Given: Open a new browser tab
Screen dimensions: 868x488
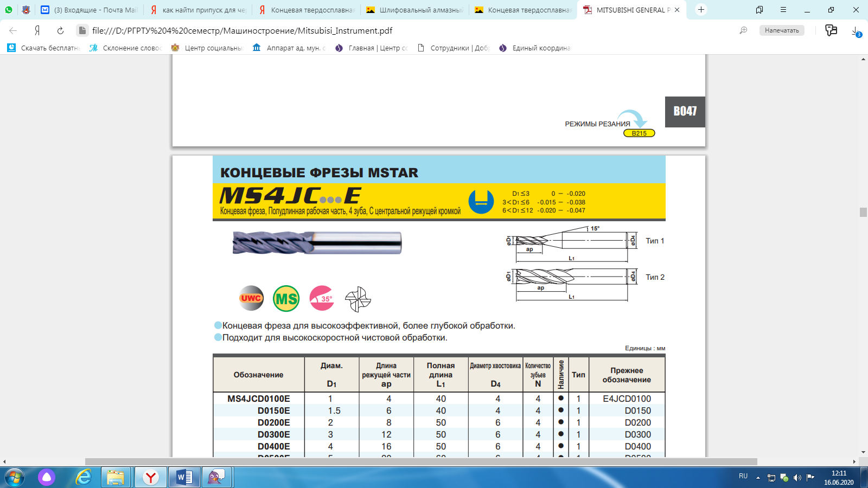Looking at the screenshot, I should point(701,10).
